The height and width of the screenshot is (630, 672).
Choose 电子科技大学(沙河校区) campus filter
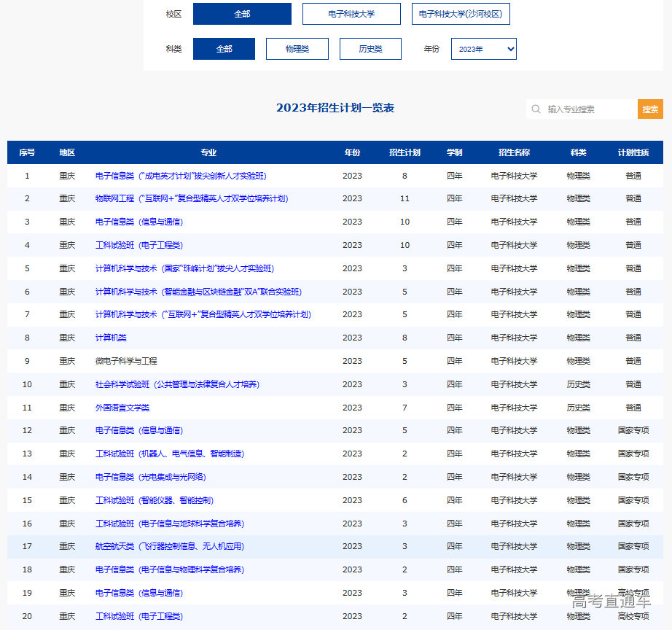click(461, 14)
